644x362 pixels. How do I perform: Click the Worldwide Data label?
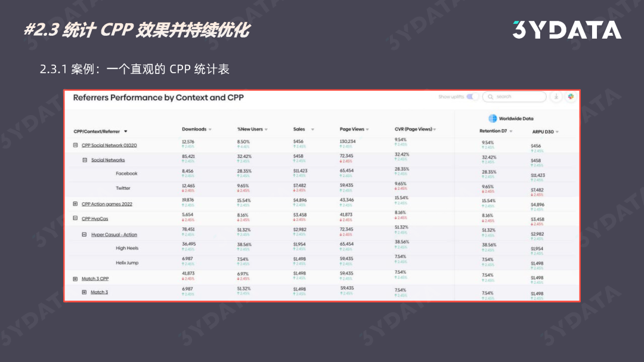(516, 119)
